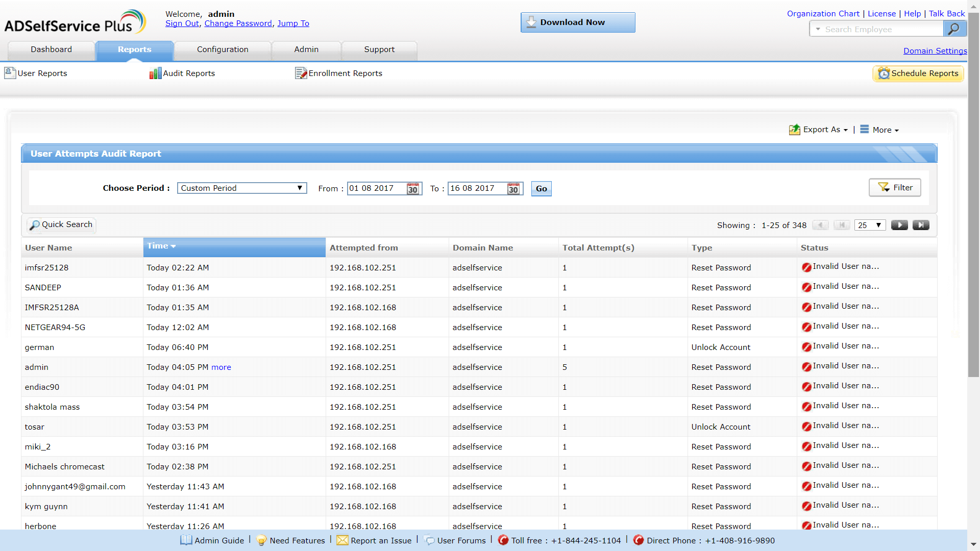Open the To date calendar icon
980x551 pixels.
pyautogui.click(x=513, y=189)
